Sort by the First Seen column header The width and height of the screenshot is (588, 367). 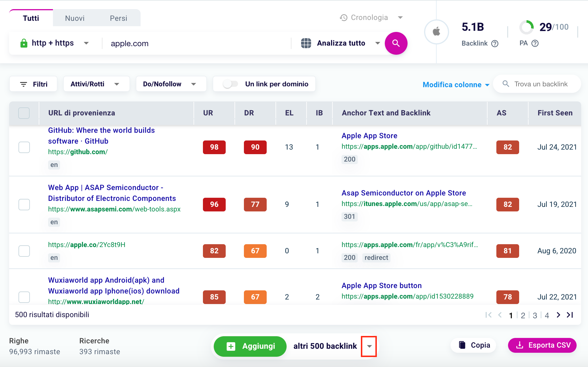pos(555,113)
